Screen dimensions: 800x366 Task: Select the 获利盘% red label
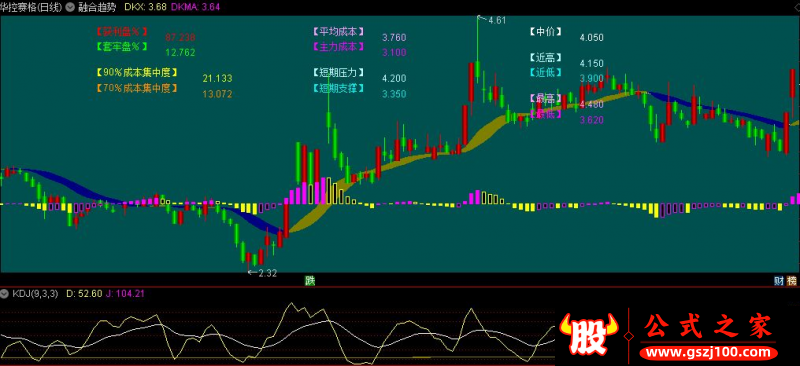121,32
